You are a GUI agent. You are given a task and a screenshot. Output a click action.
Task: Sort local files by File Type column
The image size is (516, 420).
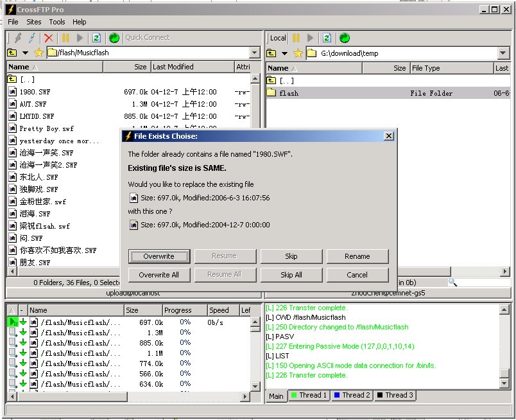point(452,68)
